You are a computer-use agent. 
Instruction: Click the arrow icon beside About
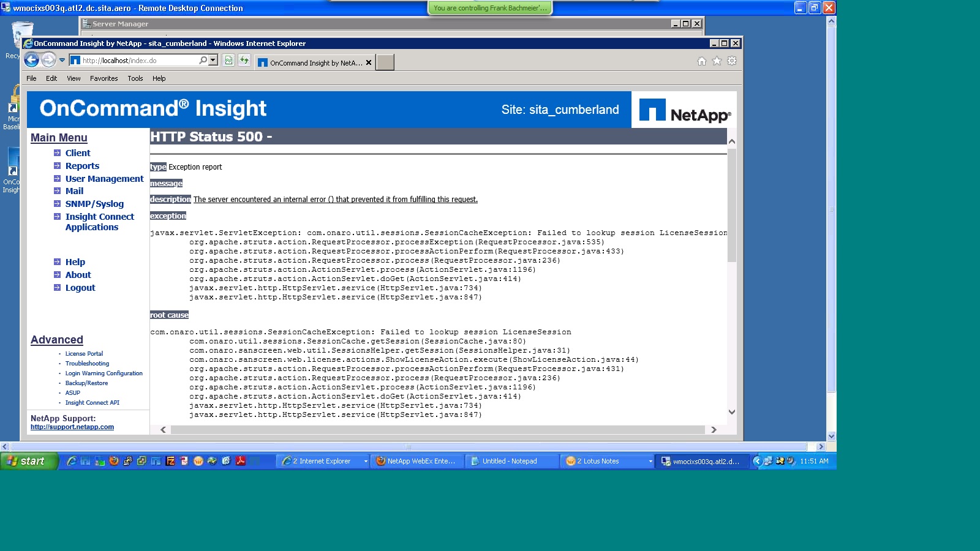pyautogui.click(x=57, y=275)
